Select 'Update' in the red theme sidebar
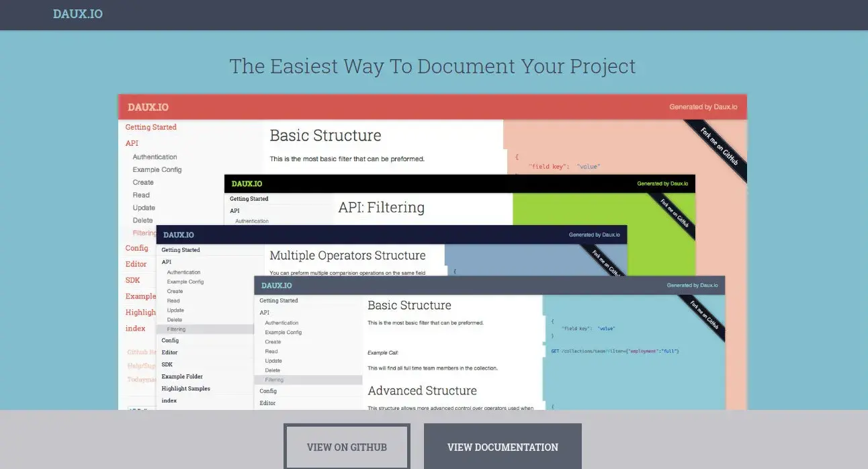The width and height of the screenshot is (868, 469). coord(144,208)
